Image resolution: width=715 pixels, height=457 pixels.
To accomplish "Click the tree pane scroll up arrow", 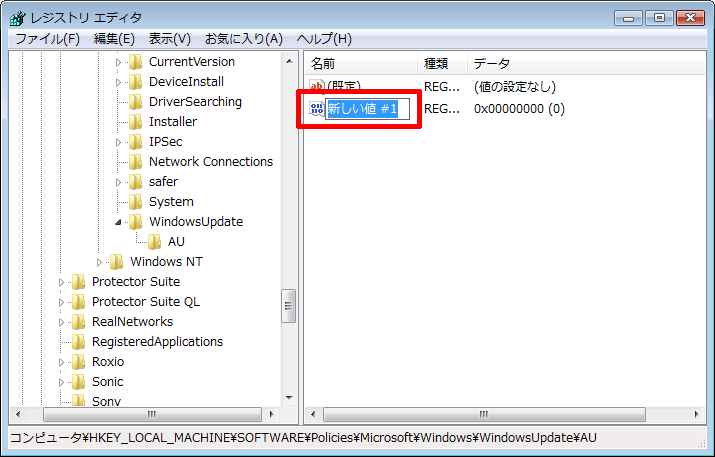I will pos(289,61).
